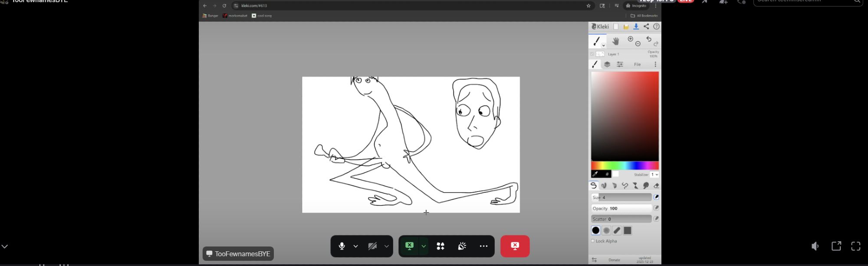This screenshot has width=868, height=266.
Task: Open the File tab
Action: point(637,65)
